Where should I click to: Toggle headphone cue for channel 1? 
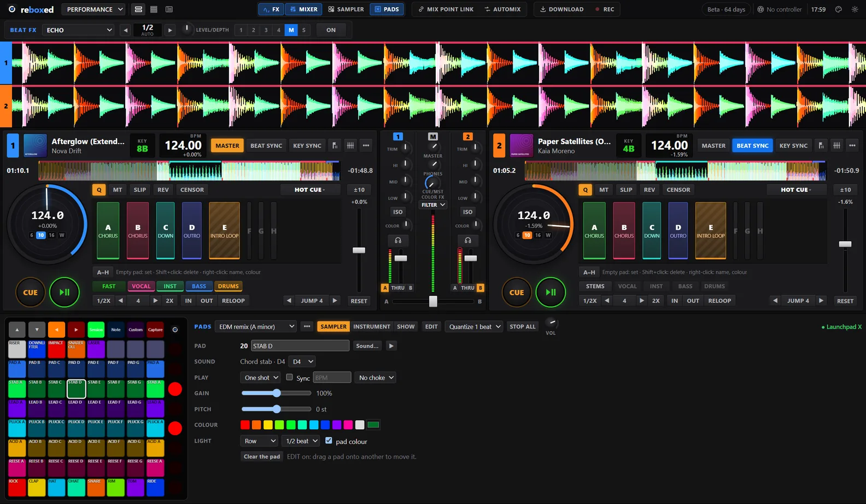pos(398,241)
